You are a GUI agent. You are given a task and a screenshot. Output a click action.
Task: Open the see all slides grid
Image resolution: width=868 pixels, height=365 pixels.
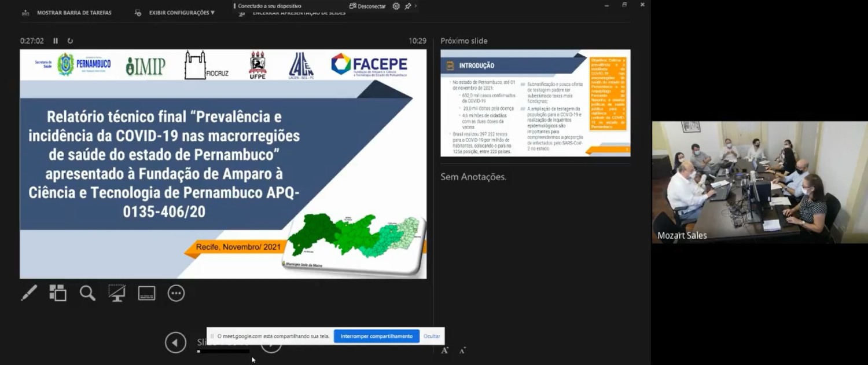[58, 293]
